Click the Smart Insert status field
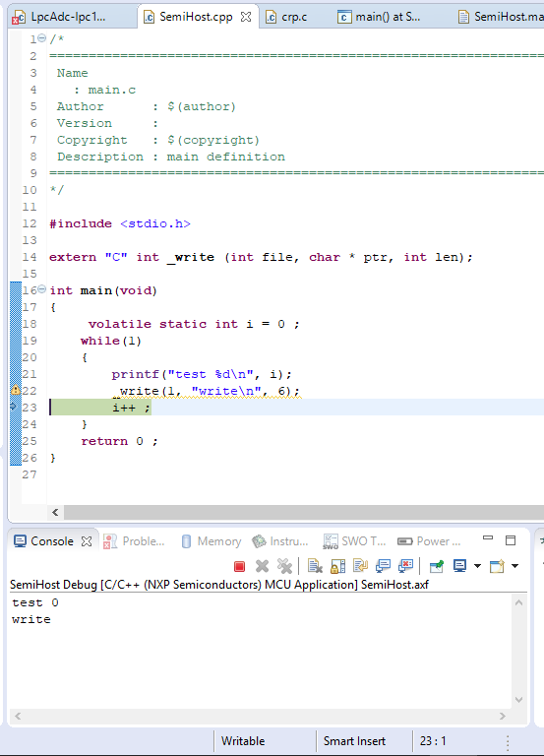Image resolution: width=544 pixels, height=756 pixels. pyautogui.click(x=355, y=741)
